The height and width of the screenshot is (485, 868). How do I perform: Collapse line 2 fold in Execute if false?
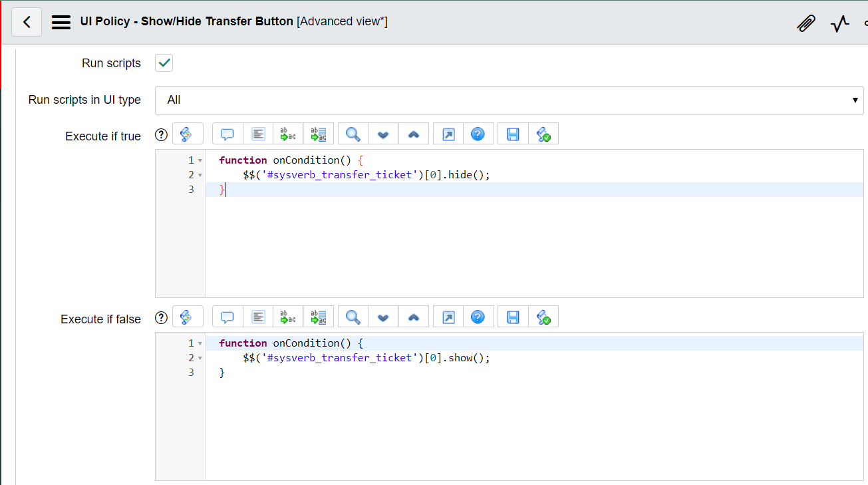click(200, 358)
